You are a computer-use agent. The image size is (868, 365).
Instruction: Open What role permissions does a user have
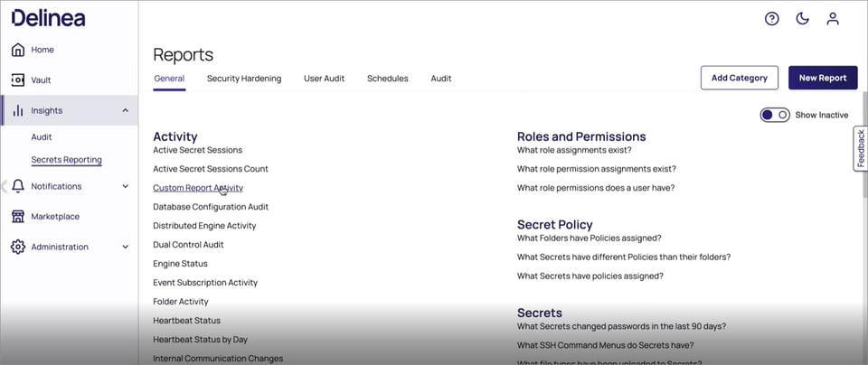tap(596, 188)
